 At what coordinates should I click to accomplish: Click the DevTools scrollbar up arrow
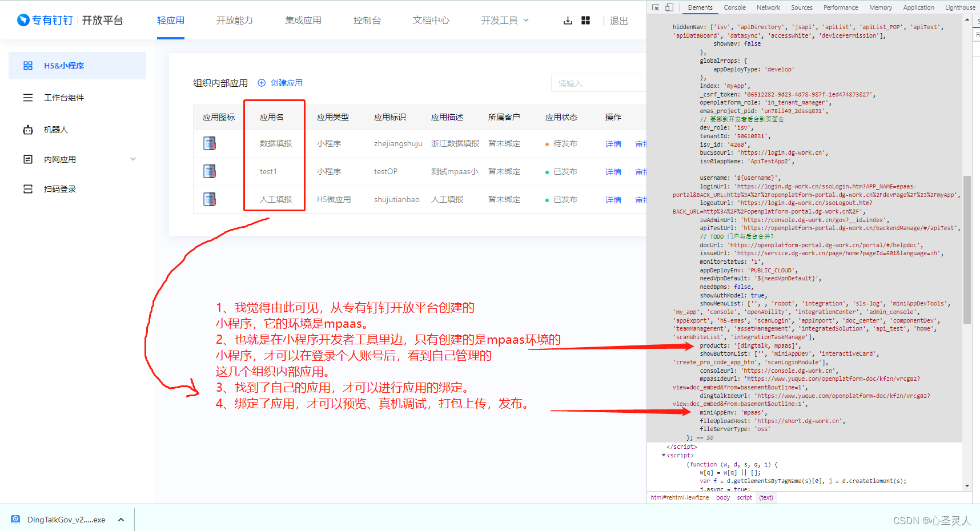coord(967,19)
